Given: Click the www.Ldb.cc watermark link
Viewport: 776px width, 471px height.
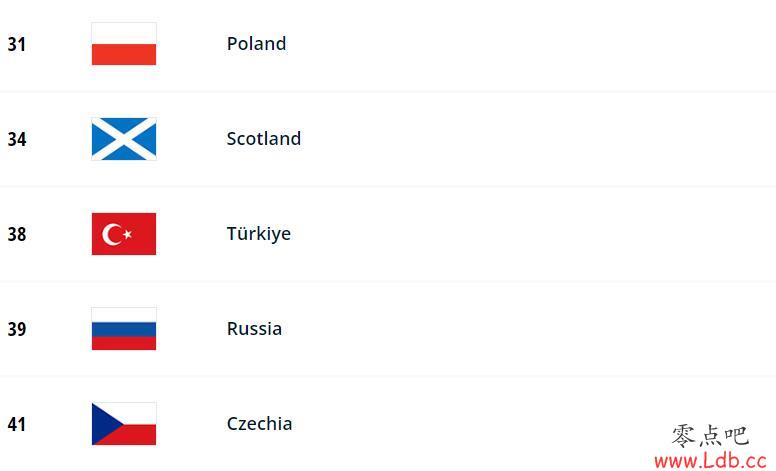Looking at the screenshot, I should point(711,461).
